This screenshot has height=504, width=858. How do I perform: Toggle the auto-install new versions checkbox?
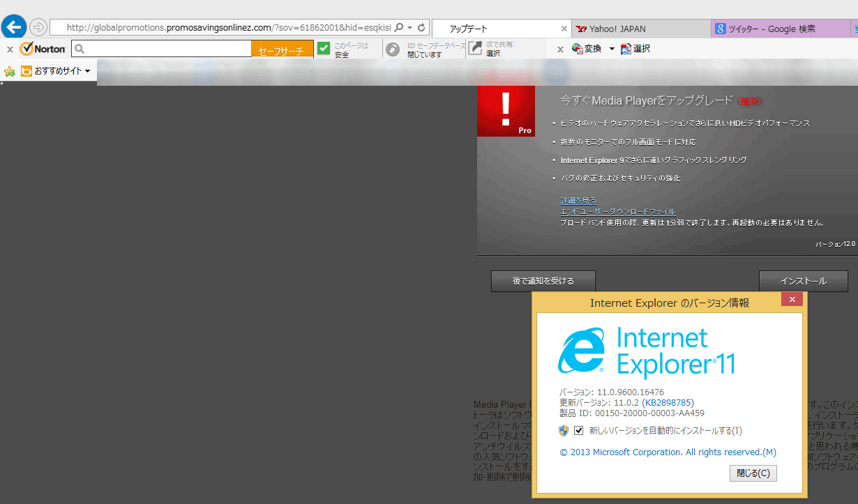[578, 430]
